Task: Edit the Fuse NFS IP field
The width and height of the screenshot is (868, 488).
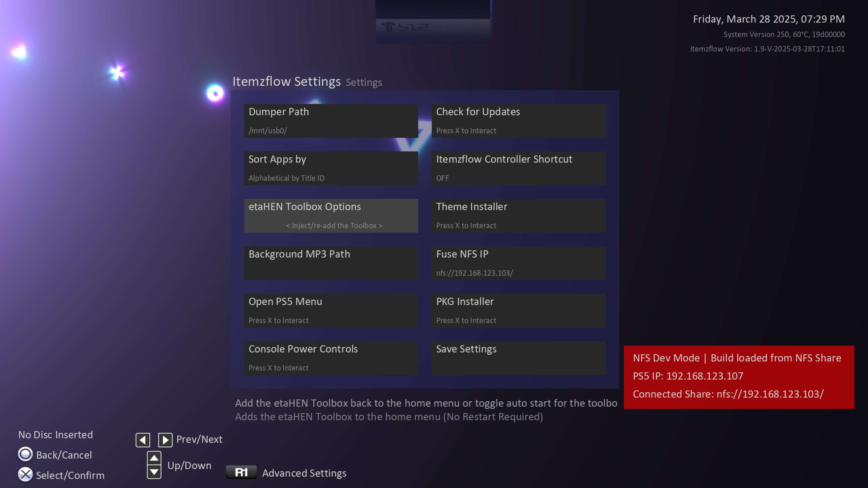Action: tap(519, 263)
